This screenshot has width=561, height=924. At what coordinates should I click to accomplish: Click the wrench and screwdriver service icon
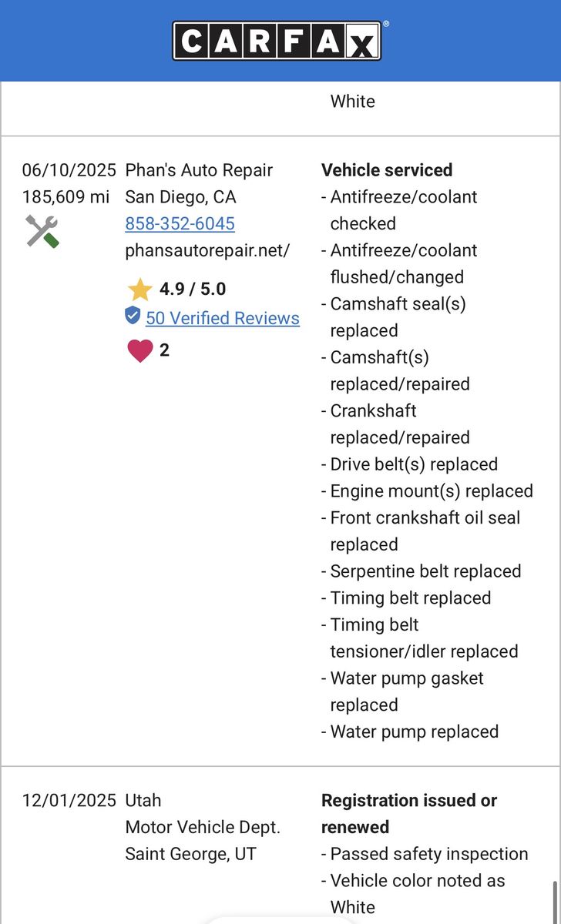tap(42, 231)
